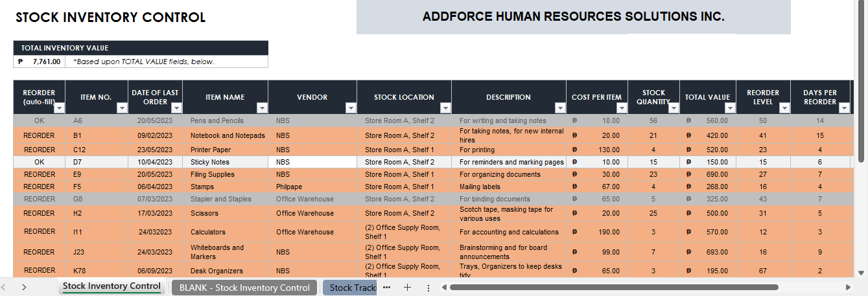Screen dimensions: 868x296
Task: Select the Notebook and Notepads cell
Action: (x=225, y=135)
